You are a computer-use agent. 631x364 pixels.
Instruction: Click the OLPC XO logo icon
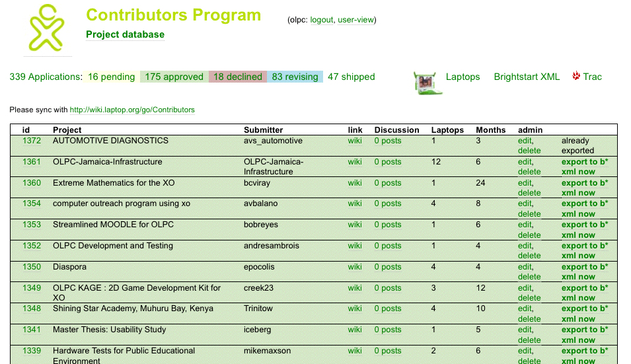pos(46,28)
